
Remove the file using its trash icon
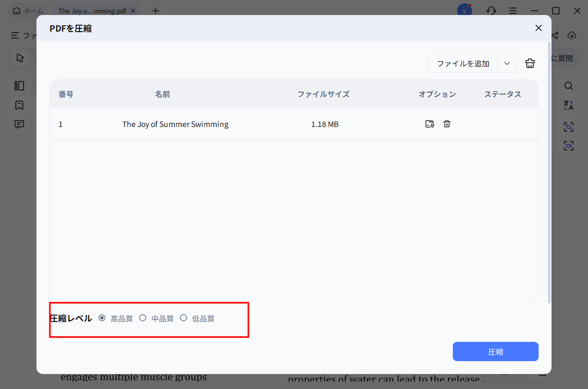pyautogui.click(x=447, y=124)
